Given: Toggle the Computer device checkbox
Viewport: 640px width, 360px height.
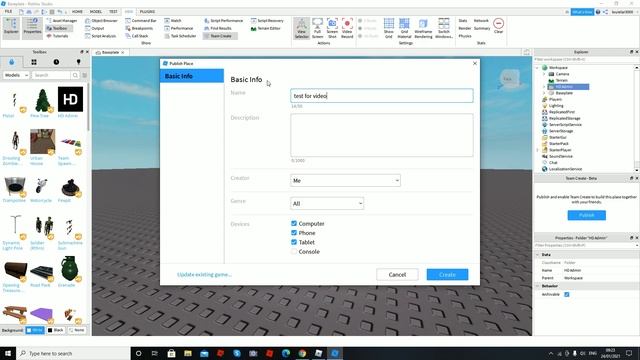Looking at the screenshot, I should (x=294, y=223).
